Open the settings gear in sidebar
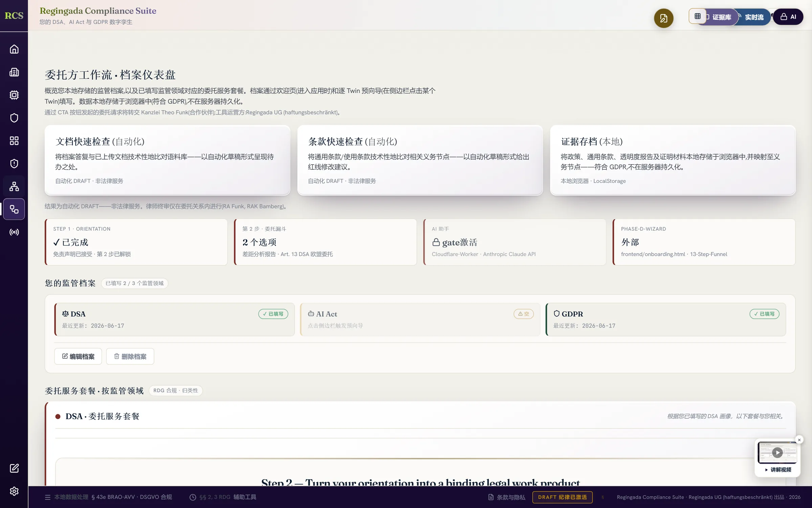812x508 pixels. tap(14, 491)
